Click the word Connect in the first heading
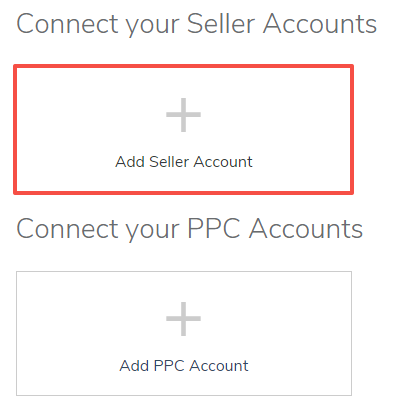Viewport: 394px width, 410px height. (67, 24)
